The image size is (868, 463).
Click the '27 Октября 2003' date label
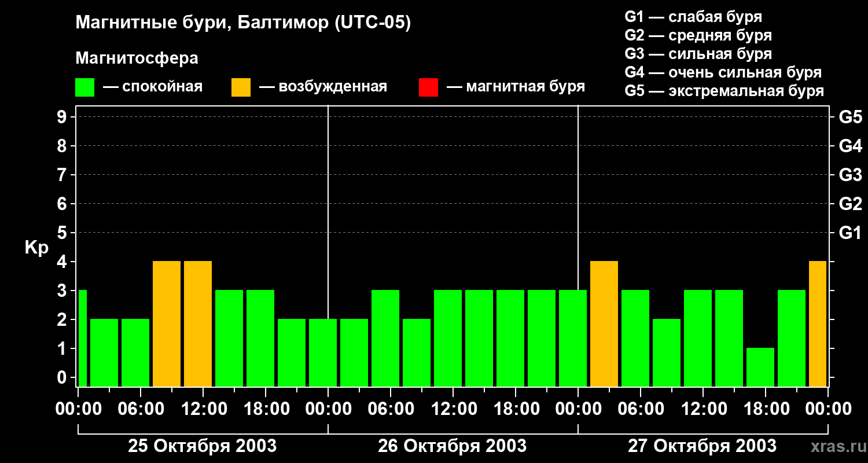(x=702, y=446)
